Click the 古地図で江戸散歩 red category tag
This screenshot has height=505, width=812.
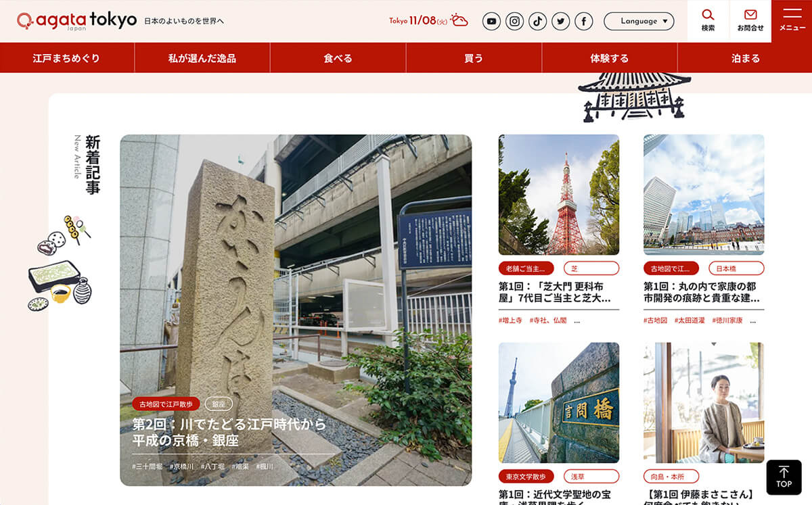(x=166, y=404)
